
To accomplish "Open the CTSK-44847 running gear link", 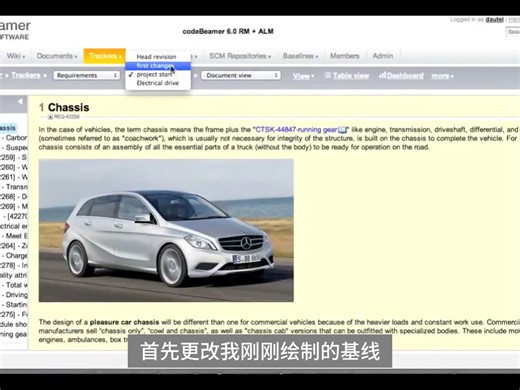I will click(x=297, y=130).
